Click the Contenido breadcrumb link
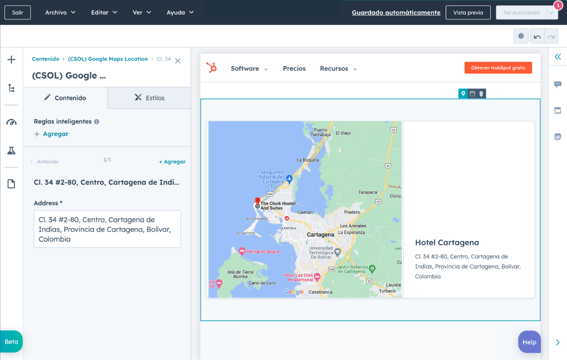The image size is (567, 360). (46, 59)
